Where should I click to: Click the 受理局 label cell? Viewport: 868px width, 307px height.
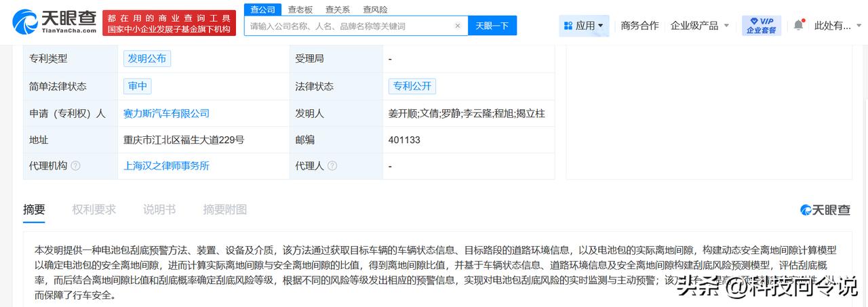tap(336, 58)
